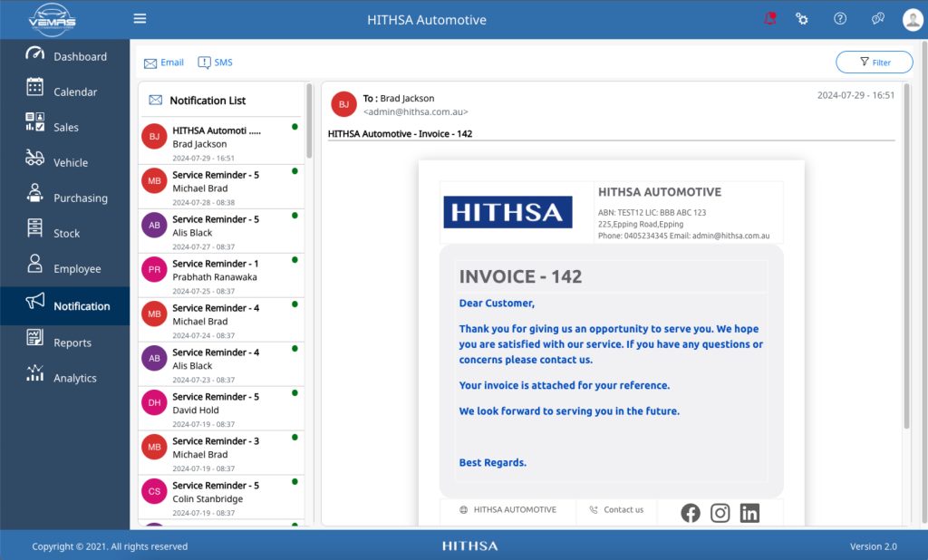This screenshot has height=560, width=928.
Task: Click the HITHSA logo in the email
Action: (x=507, y=212)
